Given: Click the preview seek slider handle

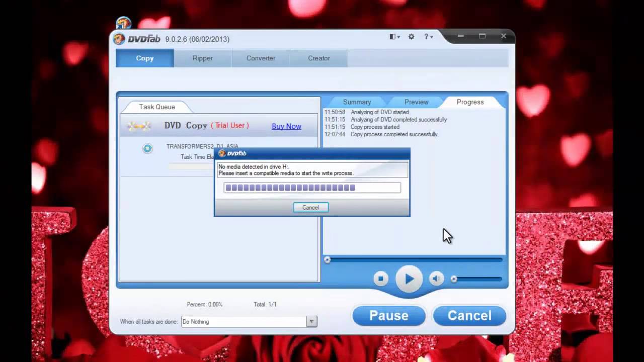Looking at the screenshot, I should click(328, 260).
